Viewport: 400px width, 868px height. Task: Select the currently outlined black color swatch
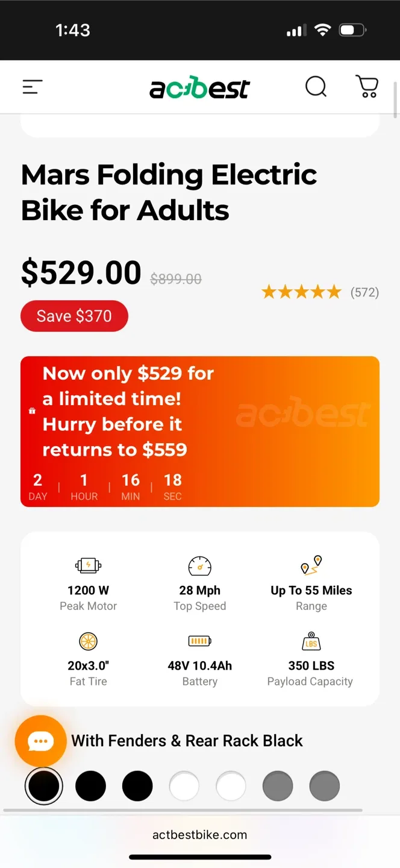pyautogui.click(x=44, y=787)
